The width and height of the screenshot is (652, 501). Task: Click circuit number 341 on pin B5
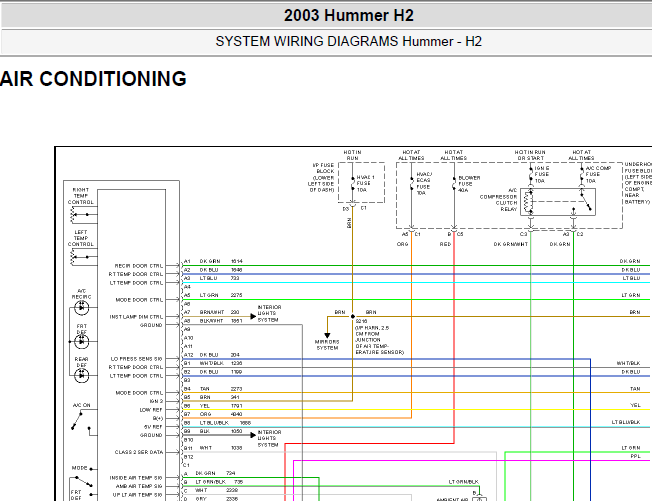[x=235, y=397]
